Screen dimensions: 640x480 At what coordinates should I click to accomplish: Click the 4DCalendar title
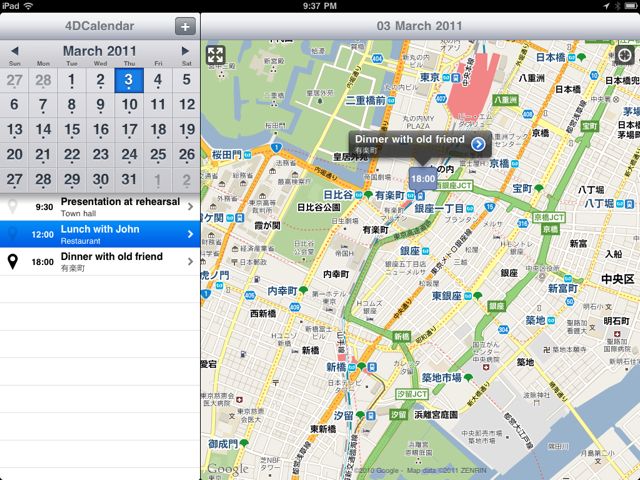point(100,26)
